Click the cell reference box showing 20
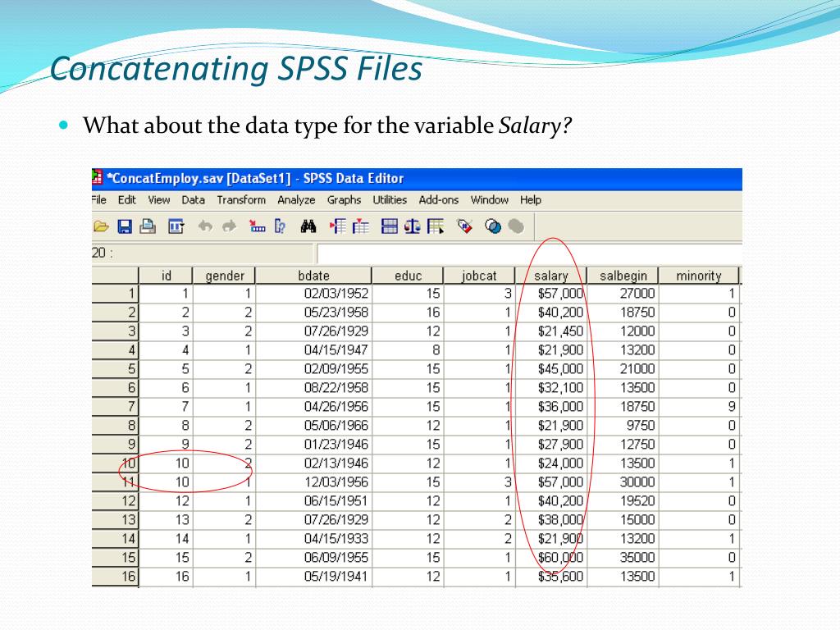Screen dimensions: 840x630 coord(203,253)
